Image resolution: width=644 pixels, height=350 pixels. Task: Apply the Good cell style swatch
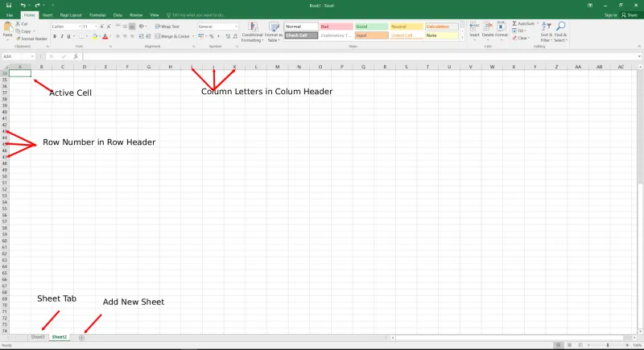371,27
